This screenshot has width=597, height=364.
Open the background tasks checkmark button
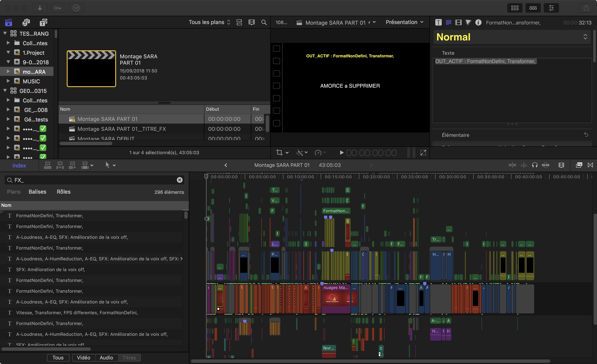click(x=76, y=8)
